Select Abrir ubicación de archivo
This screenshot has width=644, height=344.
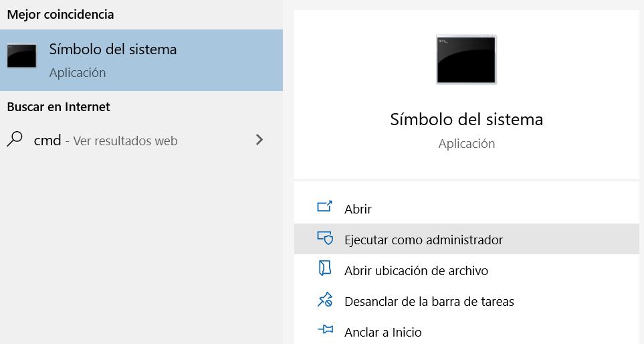click(416, 271)
